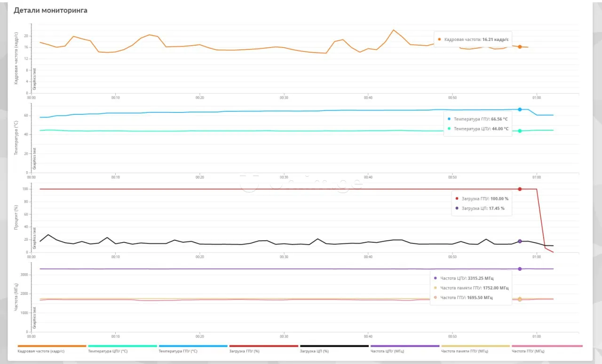The height and width of the screenshot is (364, 602).
Task: Click the Загрузка ЦП 17.45 % tooltip line
Action: click(483, 208)
